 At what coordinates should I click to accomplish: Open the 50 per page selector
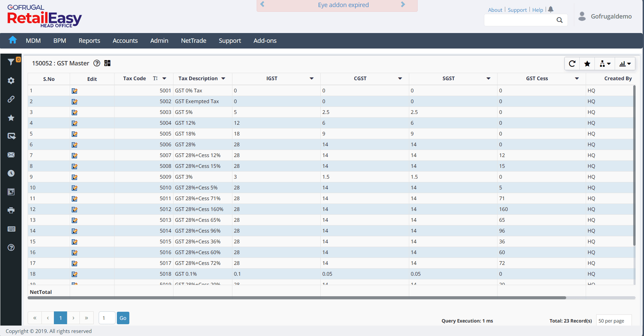[614, 321]
